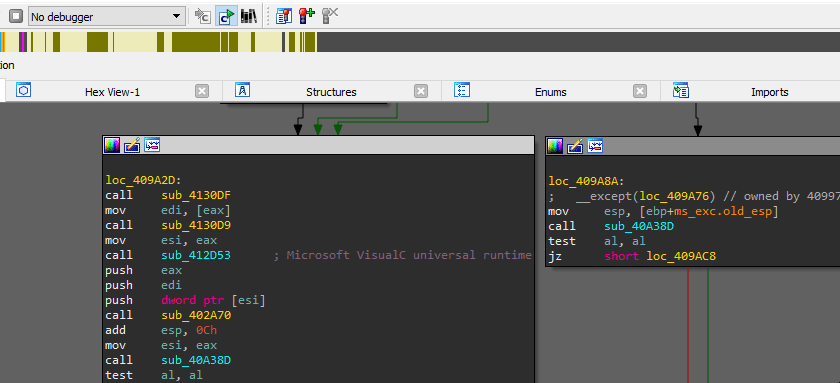Click the 'push edi' instruction
Screen dimensions: 840x383
tap(144, 285)
